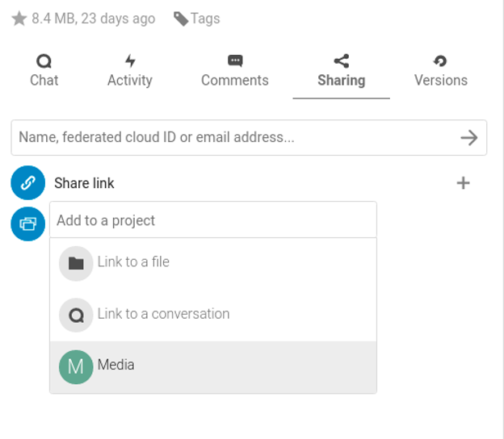Click the Versions history icon

click(x=440, y=61)
